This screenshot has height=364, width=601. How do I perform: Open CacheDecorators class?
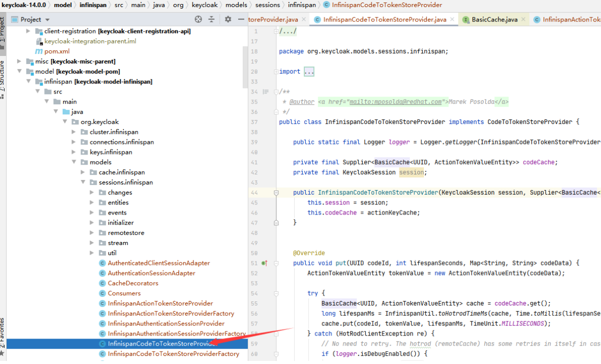(133, 283)
